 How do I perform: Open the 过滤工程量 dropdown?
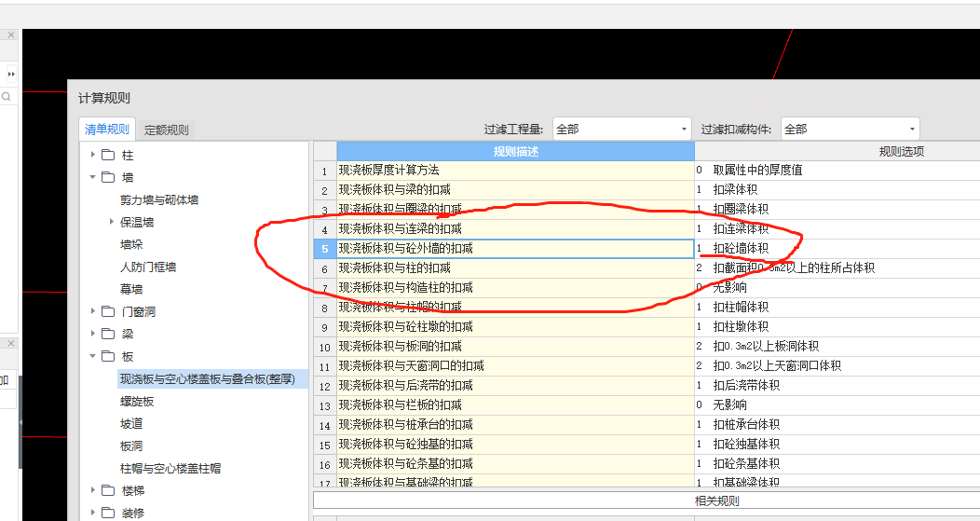pyautogui.click(x=622, y=130)
